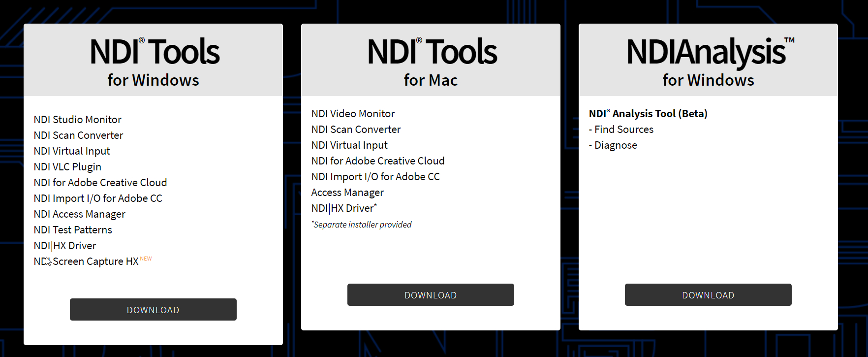Click the NDI Access Manager item
The height and width of the screenshot is (357, 868).
79,214
